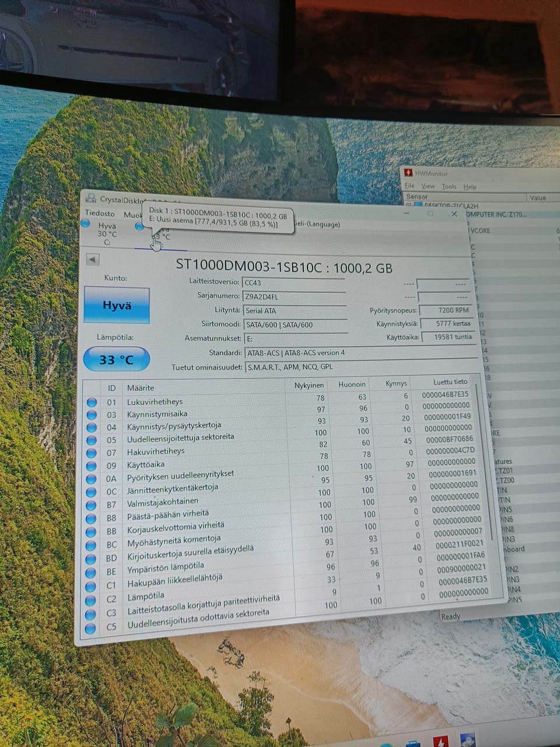Open the Tiedosto menu in CrystalDiskInfo
The image size is (560, 747).
tap(100, 213)
